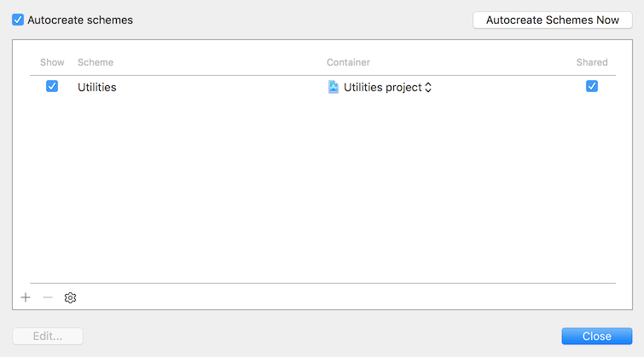Click the blue Close button

pos(597,336)
